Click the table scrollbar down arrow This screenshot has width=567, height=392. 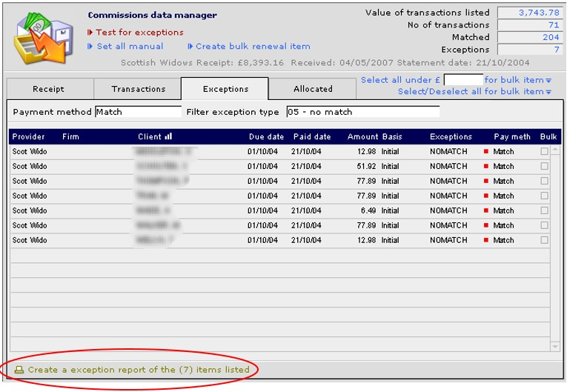coord(554,347)
